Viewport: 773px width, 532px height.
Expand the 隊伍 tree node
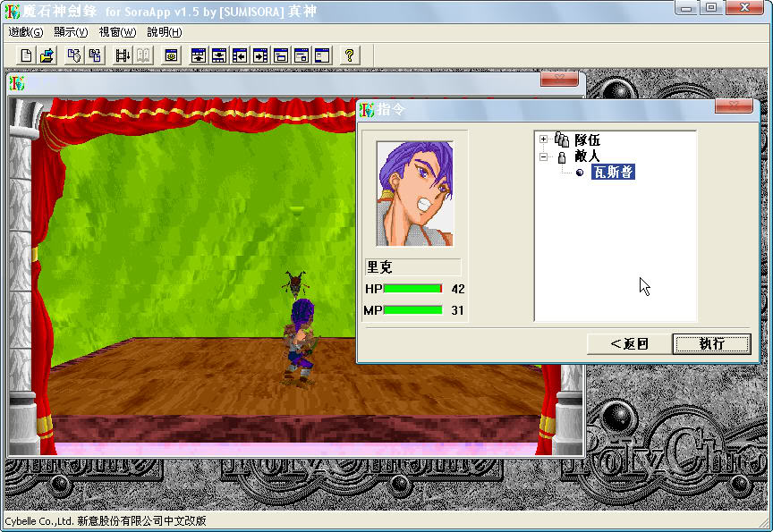pyautogui.click(x=543, y=139)
